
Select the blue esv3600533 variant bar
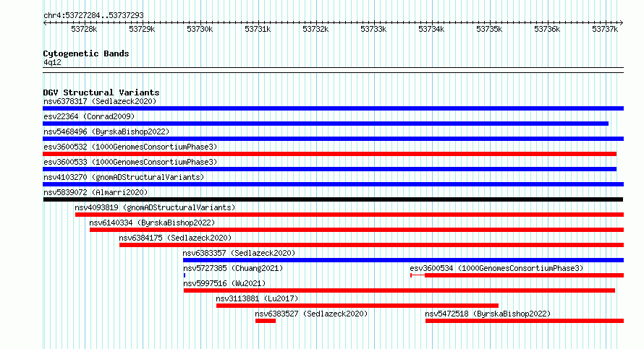click(x=329, y=169)
